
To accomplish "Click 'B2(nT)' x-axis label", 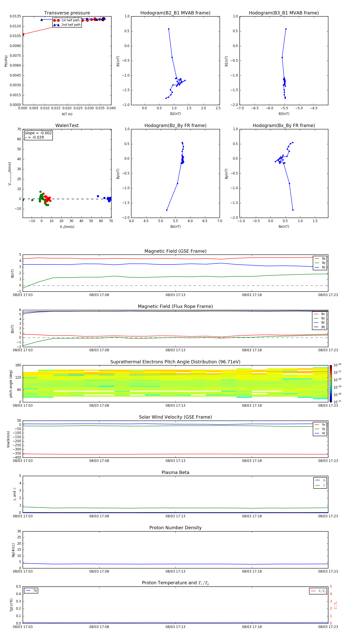I will 175,114.
